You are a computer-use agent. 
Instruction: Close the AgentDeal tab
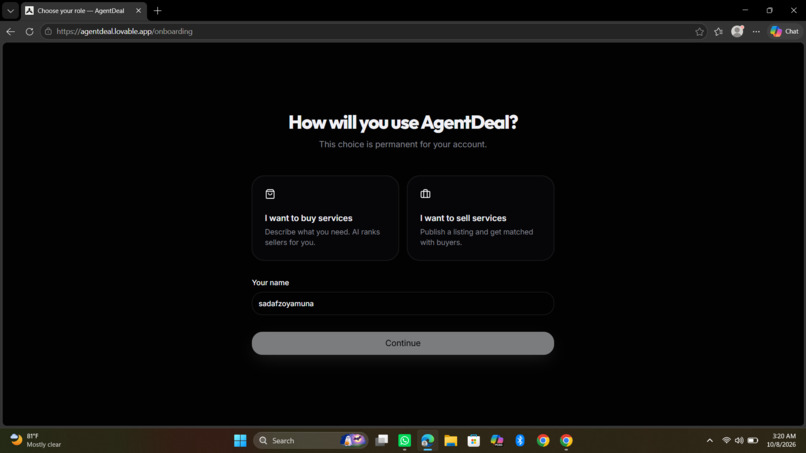coord(138,10)
